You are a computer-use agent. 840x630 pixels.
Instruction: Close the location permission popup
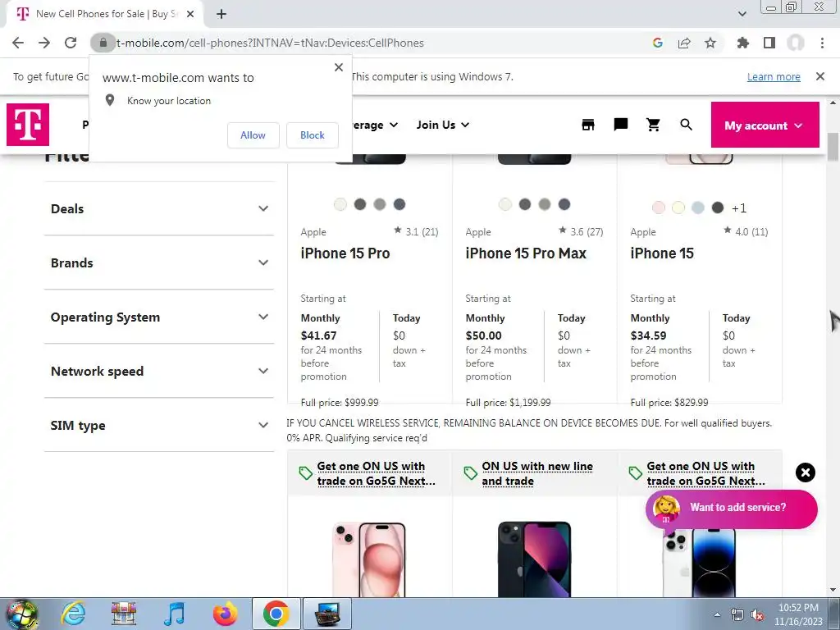coord(339,67)
